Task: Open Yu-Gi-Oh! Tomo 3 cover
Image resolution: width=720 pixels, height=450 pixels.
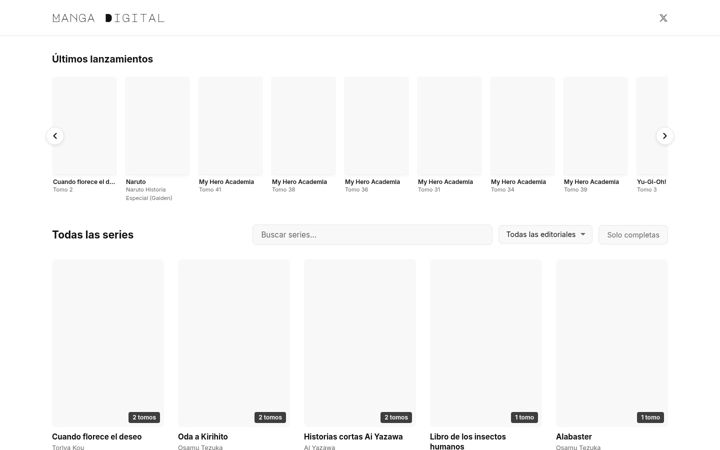Action: point(652,126)
